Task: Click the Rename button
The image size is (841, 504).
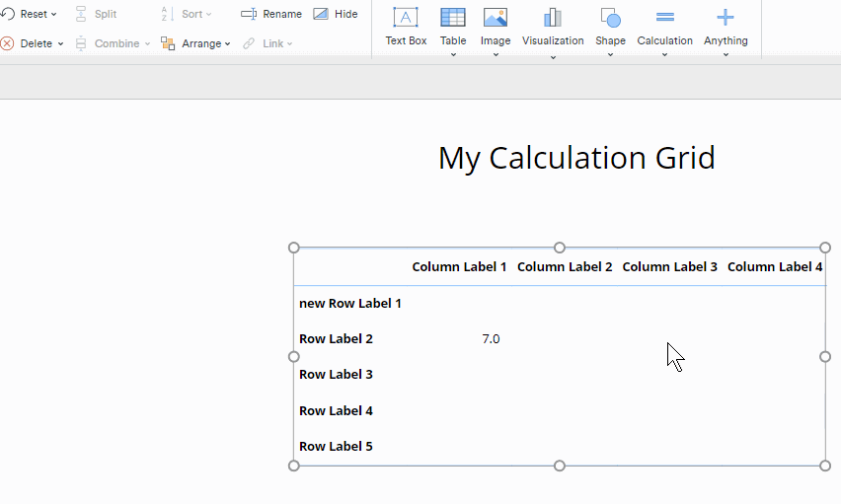Action: [x=271, y=14]
